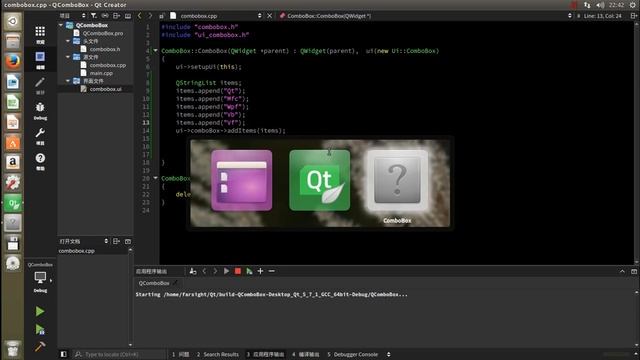
Task: Select main.cpp in the project tree
Action: (101, 73)
